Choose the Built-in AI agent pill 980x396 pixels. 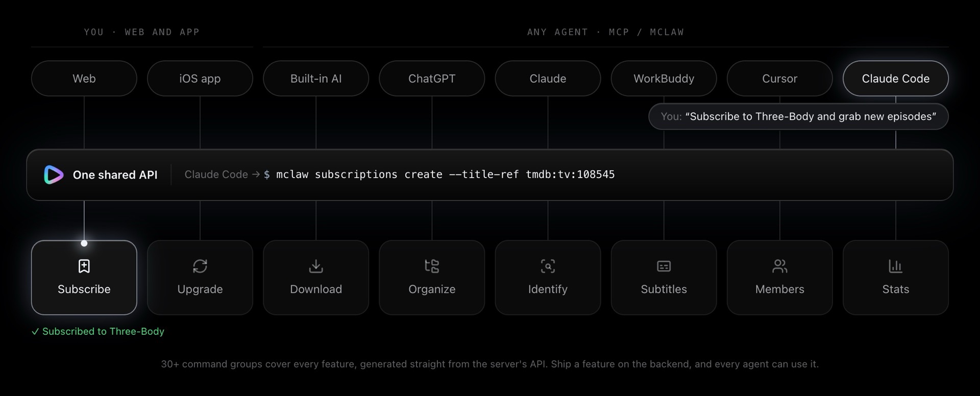(x=316, y=79)
